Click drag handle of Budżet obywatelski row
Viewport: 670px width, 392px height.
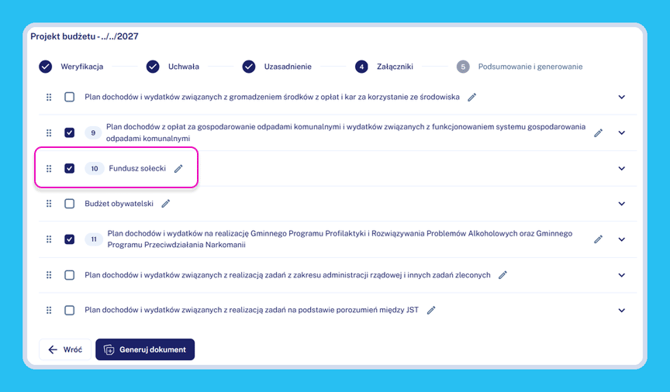point(49,204)
